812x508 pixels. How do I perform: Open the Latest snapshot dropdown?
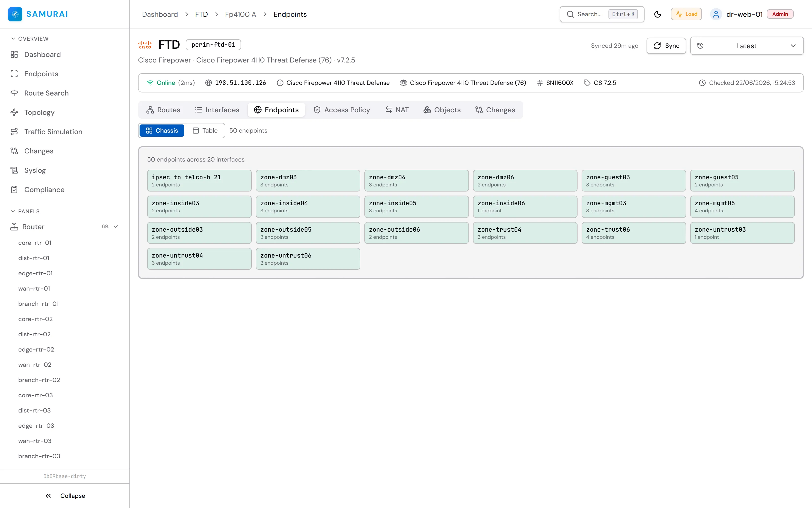pos(747,46)
